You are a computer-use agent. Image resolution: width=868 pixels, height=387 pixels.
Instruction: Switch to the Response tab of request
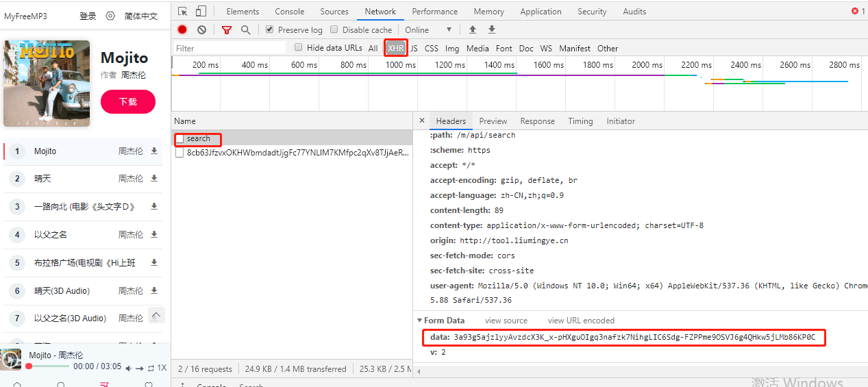click(537, 121)
